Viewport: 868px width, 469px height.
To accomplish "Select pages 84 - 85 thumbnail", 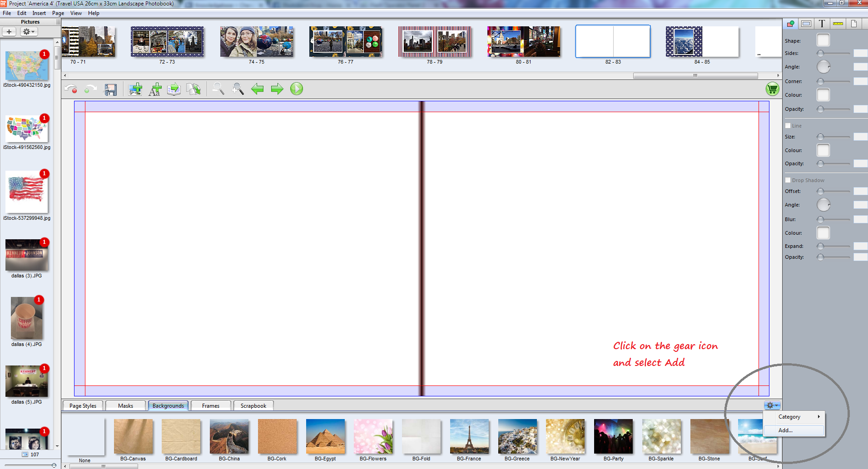I will tap(702, 42).
